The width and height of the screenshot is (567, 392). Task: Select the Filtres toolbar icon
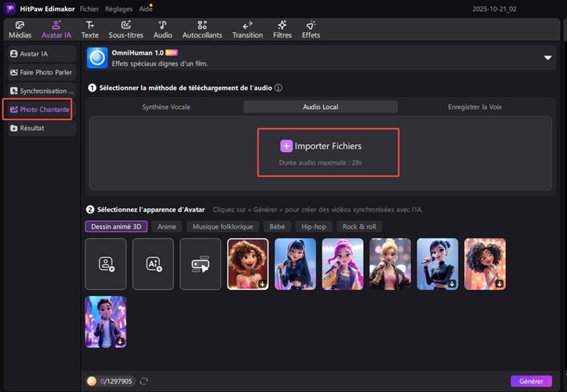(x=282, y=30)
